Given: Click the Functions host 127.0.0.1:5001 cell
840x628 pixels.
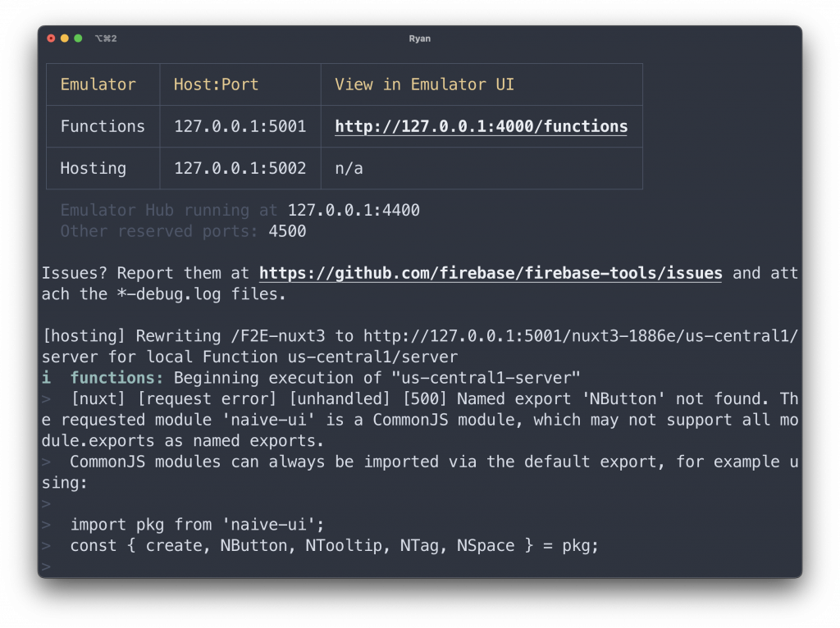Looking at the screenshot, I should [240, 126].
